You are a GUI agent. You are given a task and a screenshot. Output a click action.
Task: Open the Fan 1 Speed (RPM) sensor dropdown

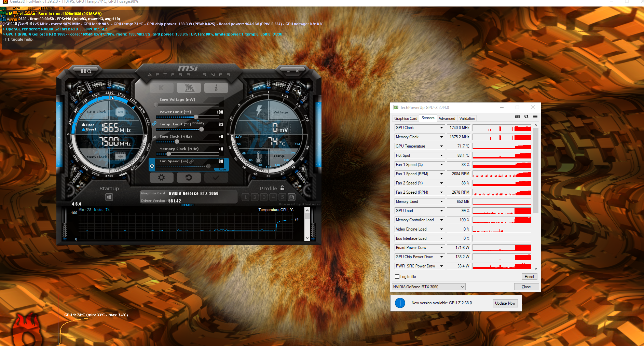pos(441,174)
